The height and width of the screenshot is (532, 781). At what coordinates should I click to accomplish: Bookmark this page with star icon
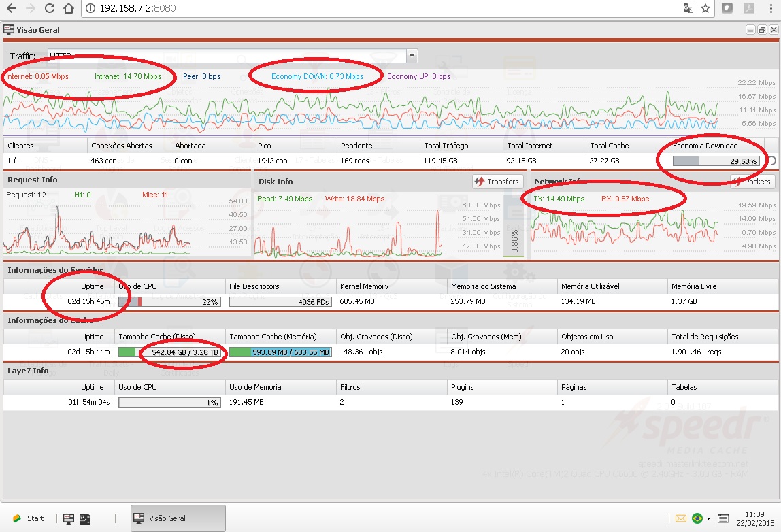(705, 8)
